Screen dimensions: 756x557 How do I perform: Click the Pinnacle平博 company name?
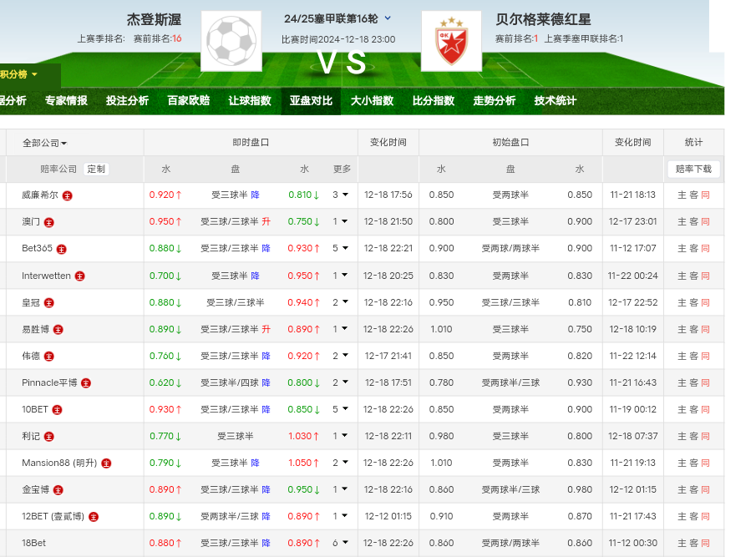click(49, 382)
